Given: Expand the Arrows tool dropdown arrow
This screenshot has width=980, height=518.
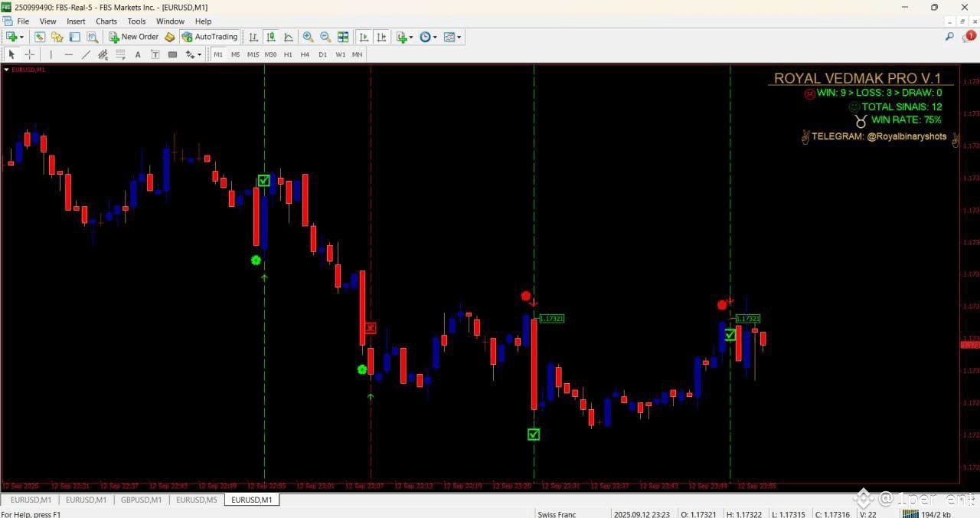Looking at the screenshot, I should coord(199,54).
